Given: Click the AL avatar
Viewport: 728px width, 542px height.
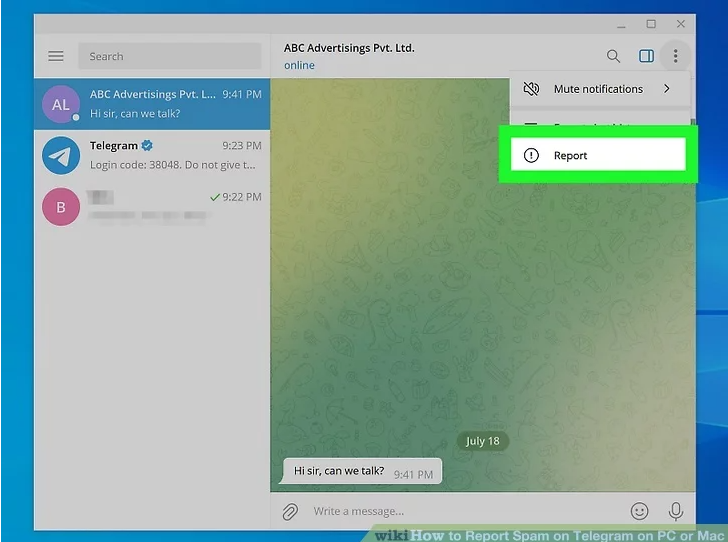Looking at the screenshot, I should coord(61,104).
